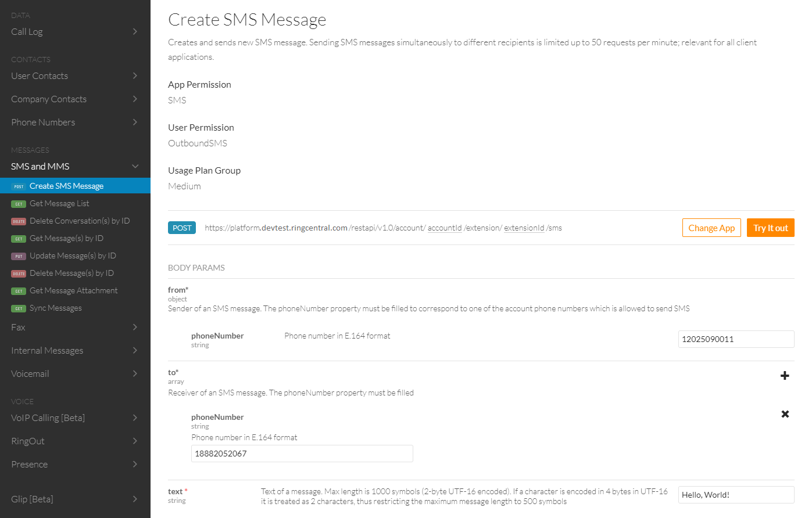Click the accountId link in the URL
This screenshot has height=518, width=812.
[x=445, y=228]
